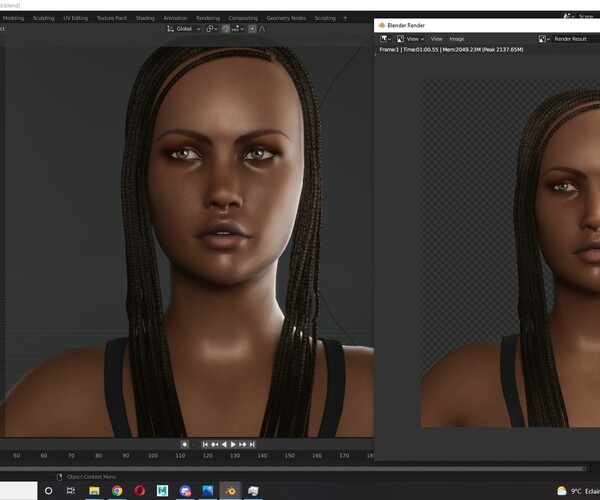
Task: Open Image menu in Blender Render window
Action: tap(457, 39)
